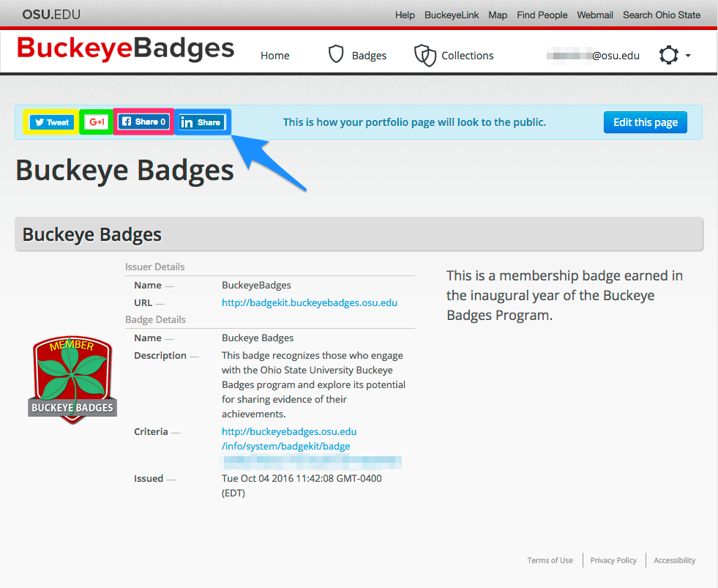The image size is (718, 588).
Task: Click the OSU.EDU link
Action: [51, 14]
